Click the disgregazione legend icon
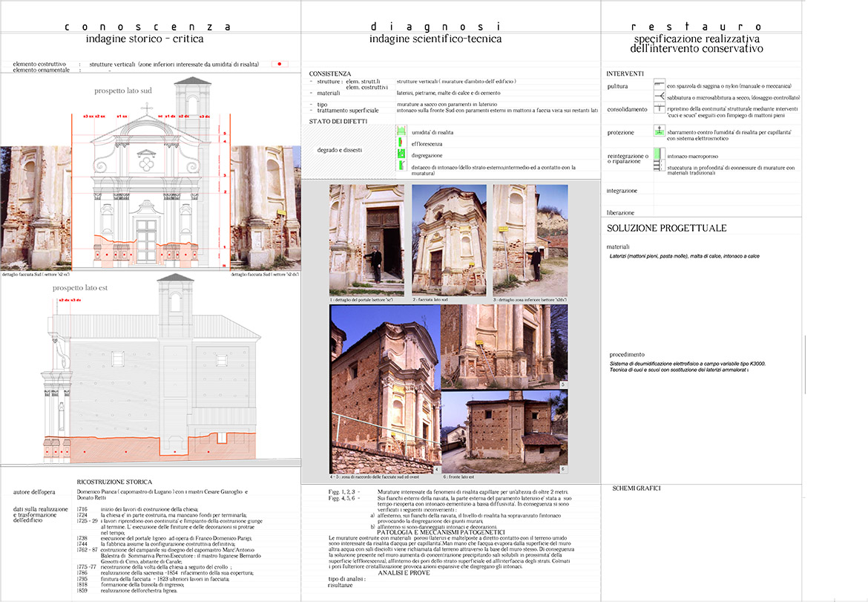The height and width of the screenshot is (602, 868). click(x=401, y=154)
